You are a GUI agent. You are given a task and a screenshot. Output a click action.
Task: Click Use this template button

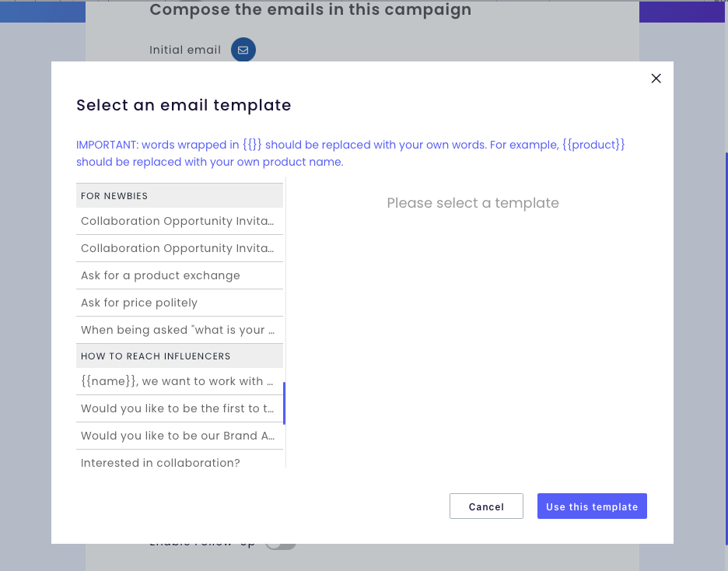click(592, 506)
